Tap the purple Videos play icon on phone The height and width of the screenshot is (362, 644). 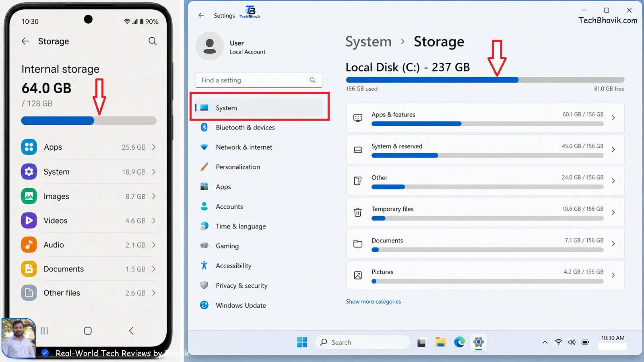pos(29,220)
